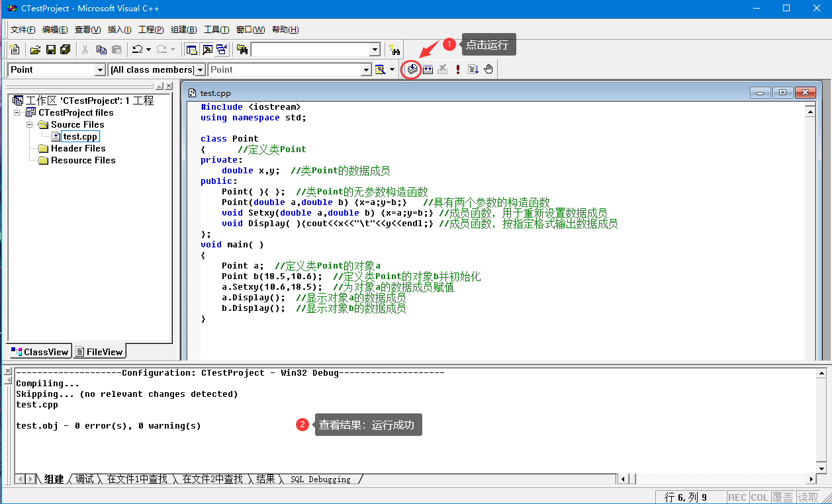Switch to the 在文件2中查找 output tab
The width and height of the screenshot is (832, 504).
(x=212, y=479)
